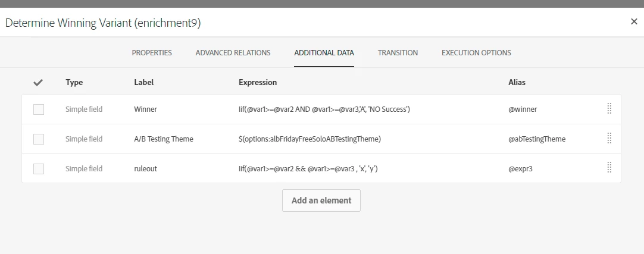This screenshot has width=644, height=254.
Task: Click the Add an element button
Action: pos(321,200)
